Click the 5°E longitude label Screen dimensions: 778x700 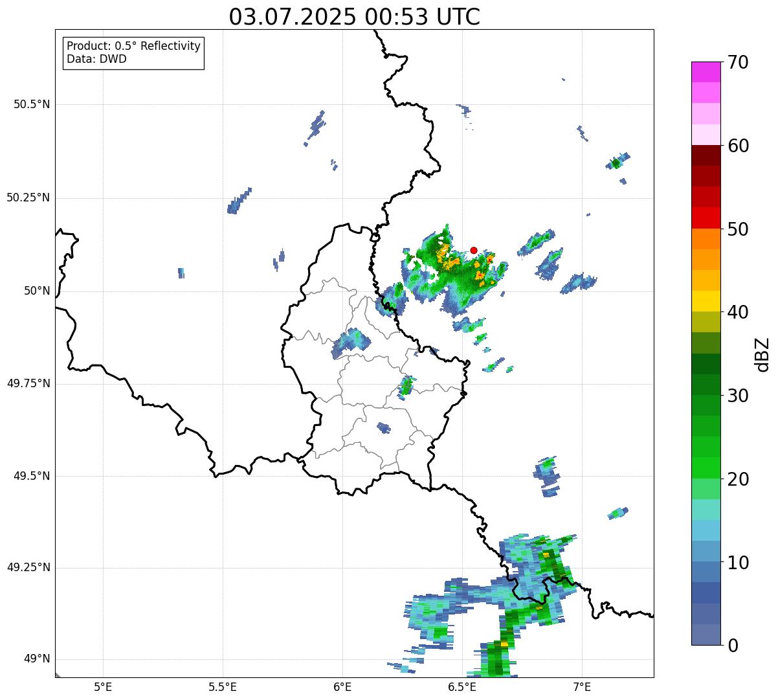pos(103,686)
